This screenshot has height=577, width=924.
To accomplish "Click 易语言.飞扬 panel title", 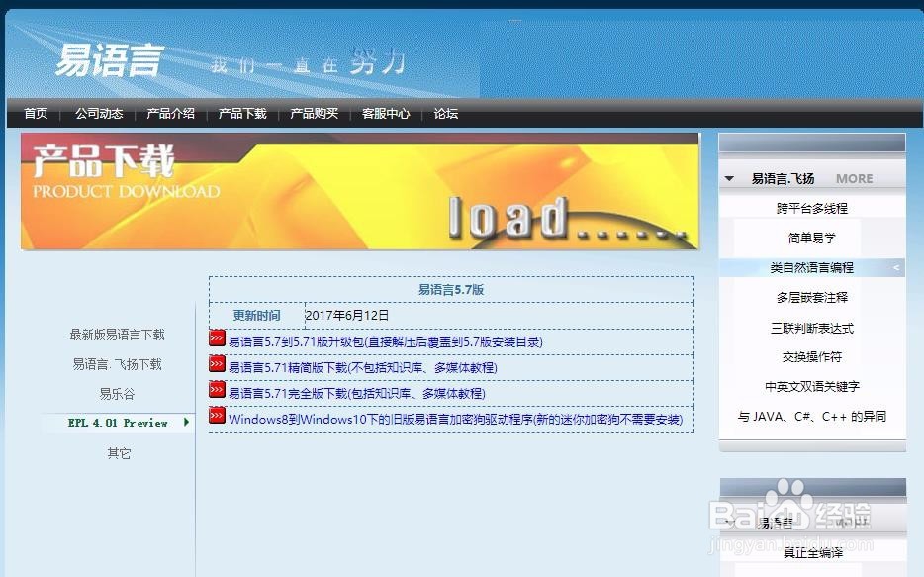I will [x=784, y=178].
